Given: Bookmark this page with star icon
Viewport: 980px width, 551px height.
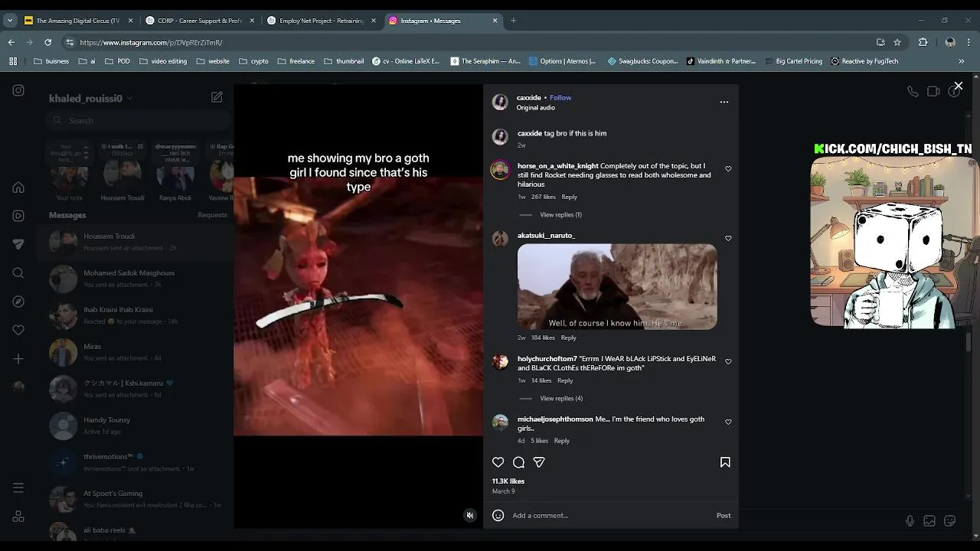Looking at the screenshot, I should point(897,42).
